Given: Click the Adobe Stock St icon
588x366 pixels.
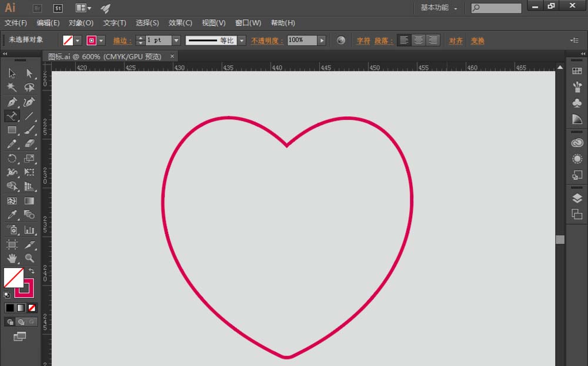Looking at the screenshot, I should click(x=58, y=8).
